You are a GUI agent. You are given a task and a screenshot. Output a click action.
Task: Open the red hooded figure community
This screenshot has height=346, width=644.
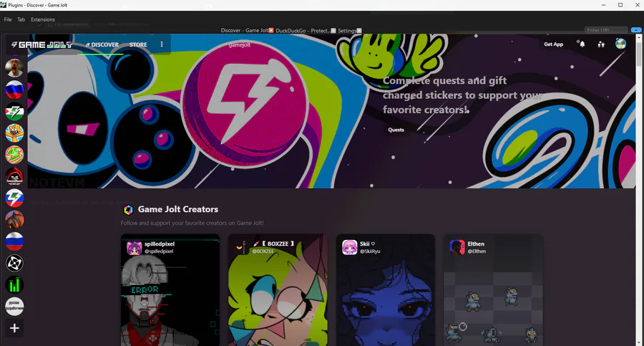(14, 176)
